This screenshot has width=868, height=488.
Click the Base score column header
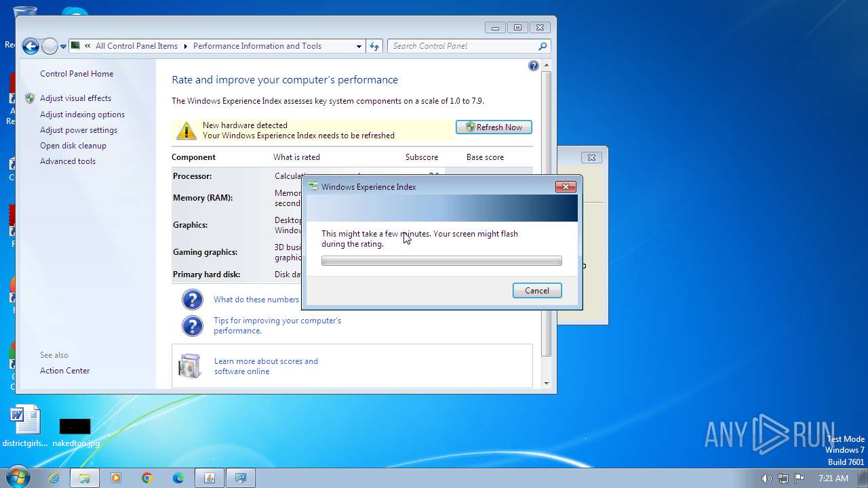485,157
